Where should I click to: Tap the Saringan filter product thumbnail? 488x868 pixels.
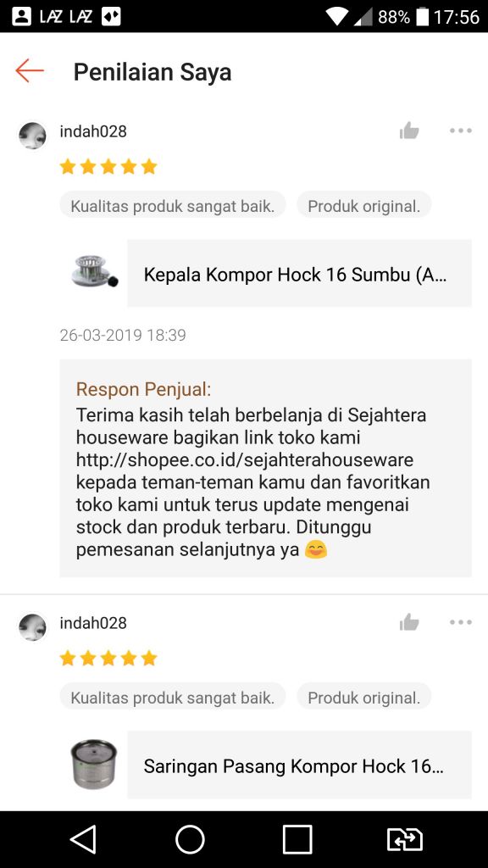[94, 765]
